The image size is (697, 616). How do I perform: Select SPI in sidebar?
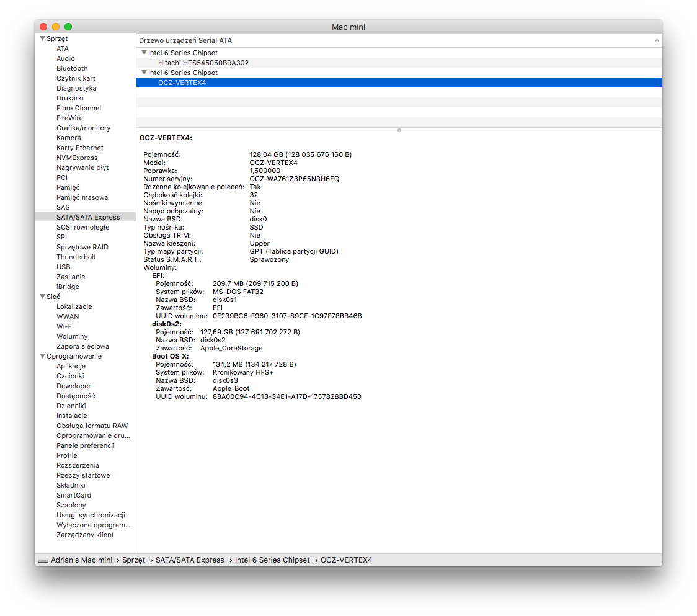click(62, 237)
